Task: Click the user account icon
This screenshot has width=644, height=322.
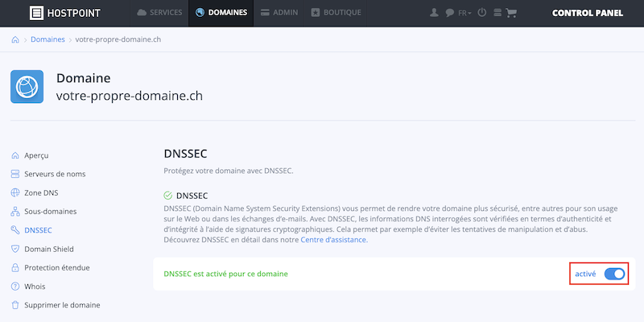Action: pyautogui.click(x=434, y=13)
